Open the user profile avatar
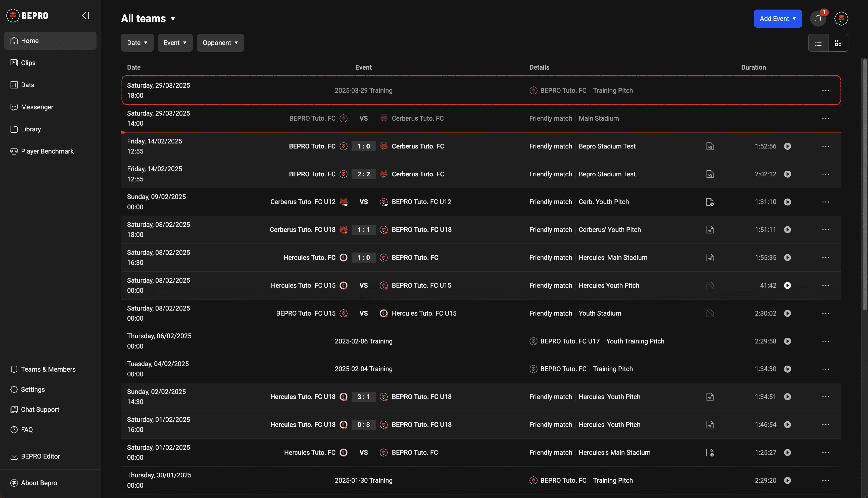 841,19
